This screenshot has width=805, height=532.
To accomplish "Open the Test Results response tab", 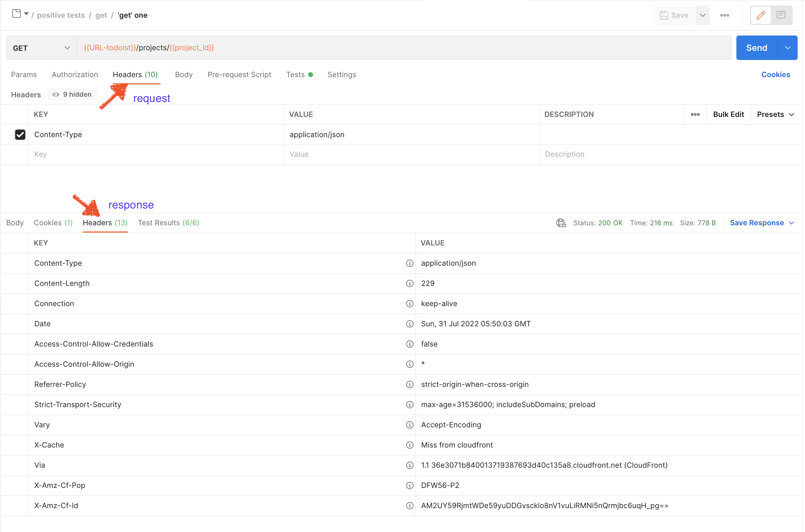I will tap(168, 223).
